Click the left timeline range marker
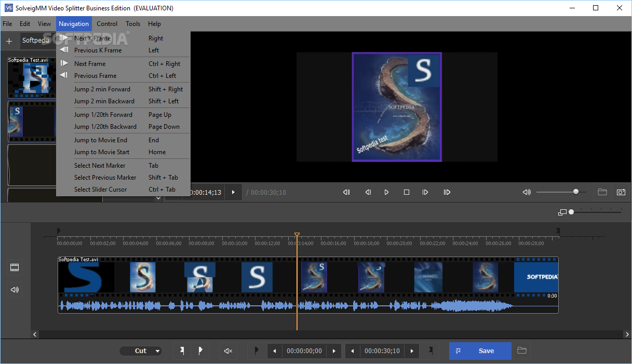Image resolution: width=632 pixels, height=364 pixels. tap(59, 231)
